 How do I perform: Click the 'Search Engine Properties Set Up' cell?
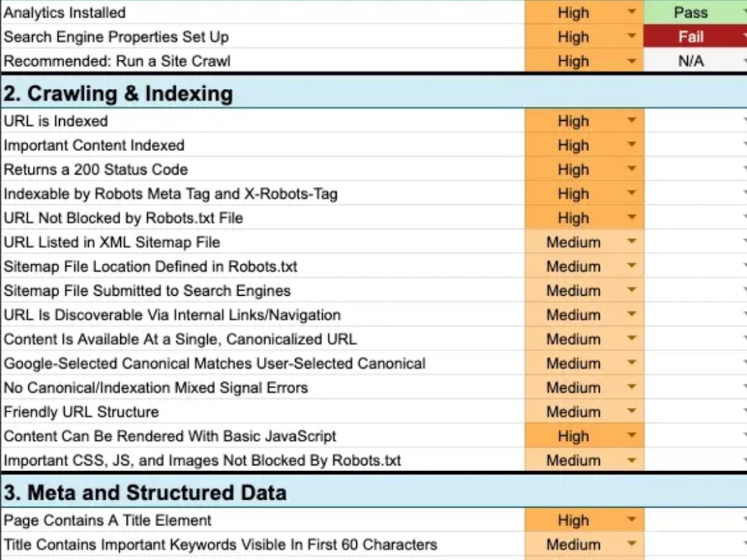click(262, 36)
